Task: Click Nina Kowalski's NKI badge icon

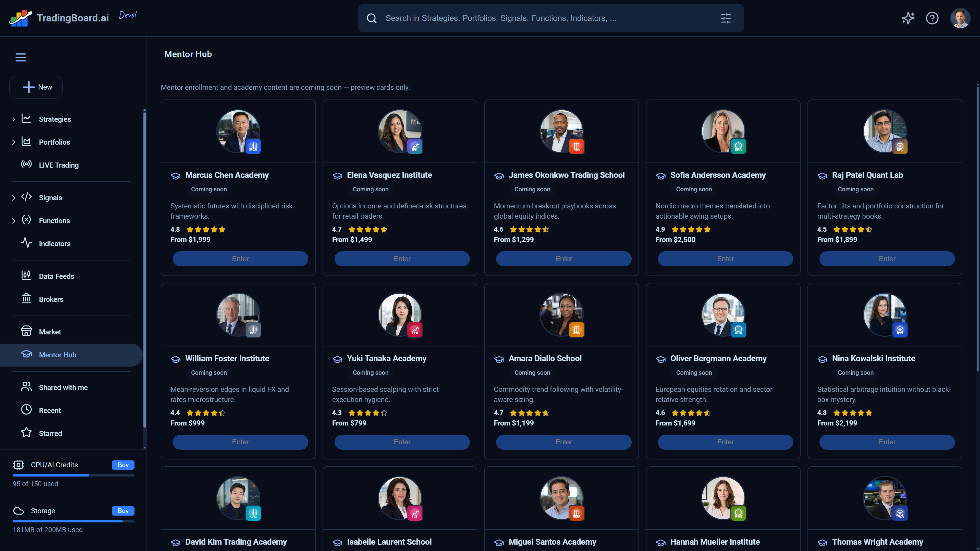Action: pos(900,330)
